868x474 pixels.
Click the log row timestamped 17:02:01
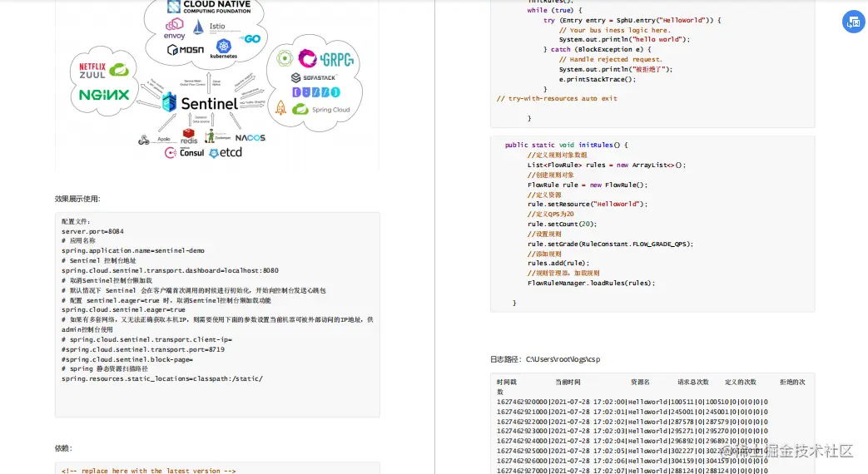pyautogui.click(x=632, y=412)
